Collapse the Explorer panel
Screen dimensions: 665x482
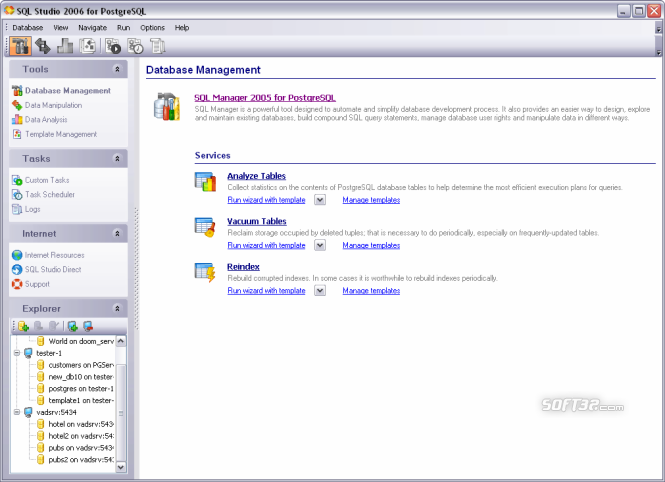tap(117, 309)
